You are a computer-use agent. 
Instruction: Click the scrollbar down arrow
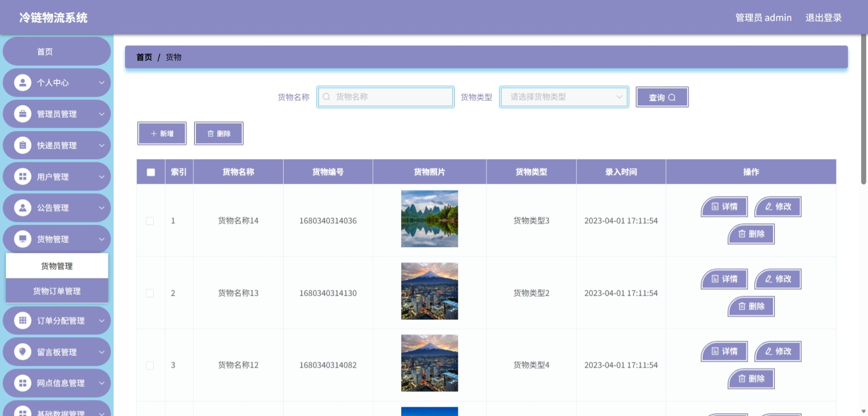(x=864, y=412)
